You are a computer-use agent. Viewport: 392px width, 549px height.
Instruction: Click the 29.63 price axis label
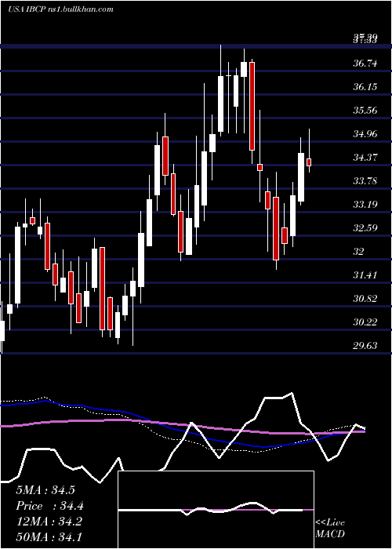click(365, 346)
